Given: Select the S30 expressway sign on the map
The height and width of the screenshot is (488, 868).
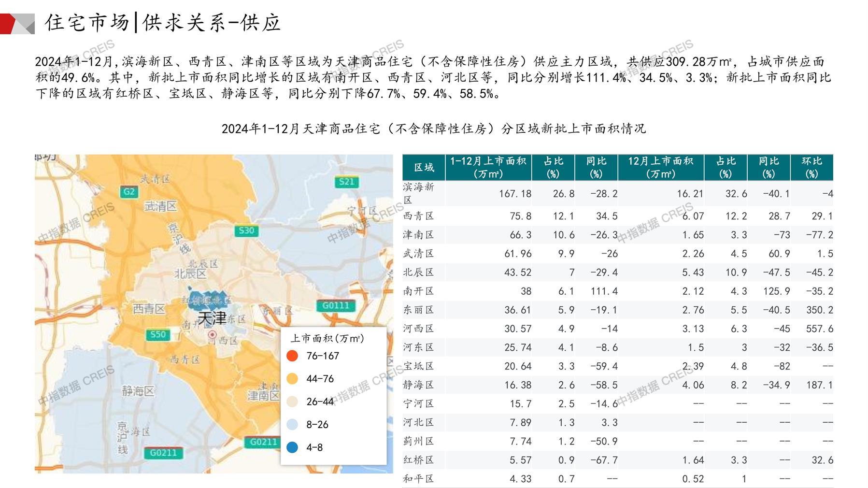Looking at the screenshot, I should [x=246, y=230].
